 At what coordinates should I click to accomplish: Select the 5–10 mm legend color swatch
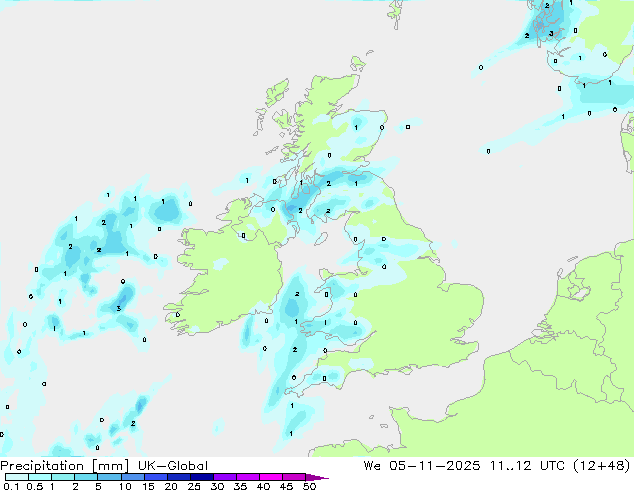click(x=109, y=477)
